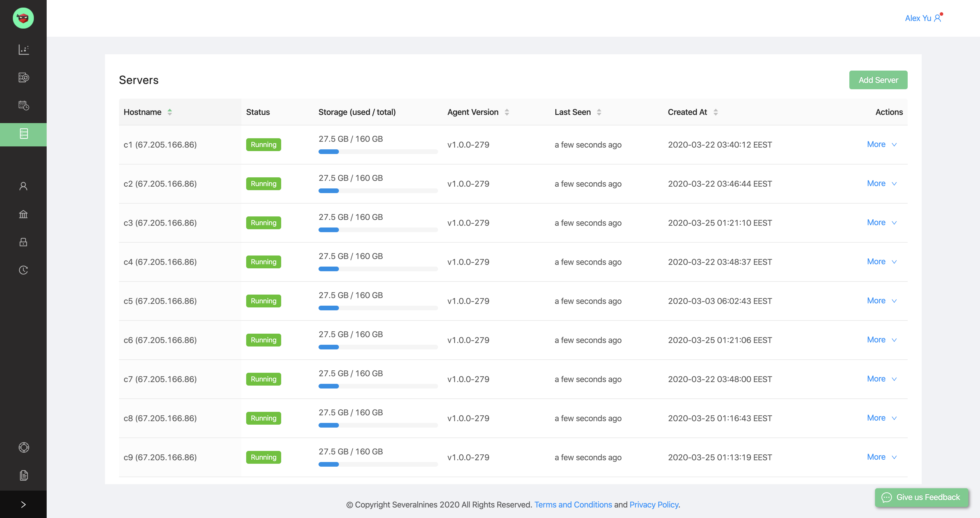
Task: Open the documents icon in sidebar
Action: click(x=24, y=475)
